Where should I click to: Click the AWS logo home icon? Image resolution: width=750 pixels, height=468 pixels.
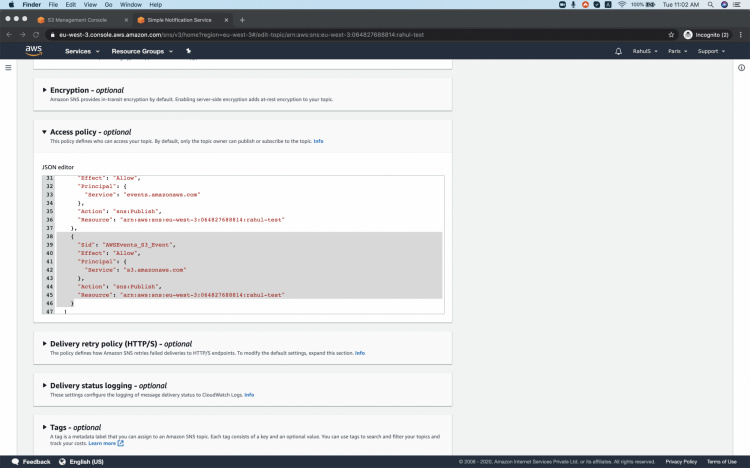point(34,51)
